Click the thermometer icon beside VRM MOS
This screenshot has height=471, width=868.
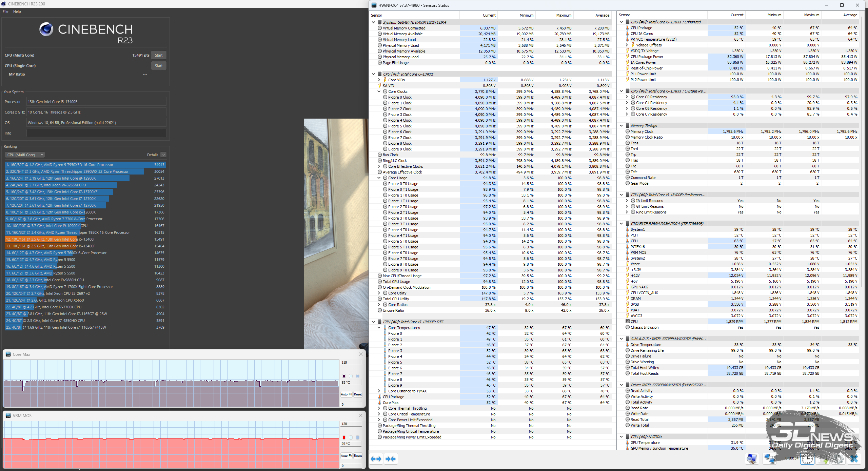(x=628, y=252)
